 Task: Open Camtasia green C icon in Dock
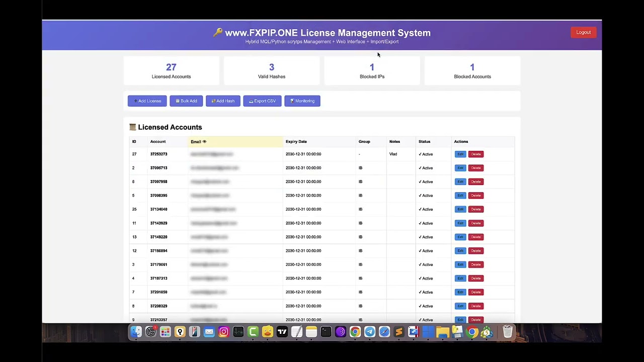(253, 332)
